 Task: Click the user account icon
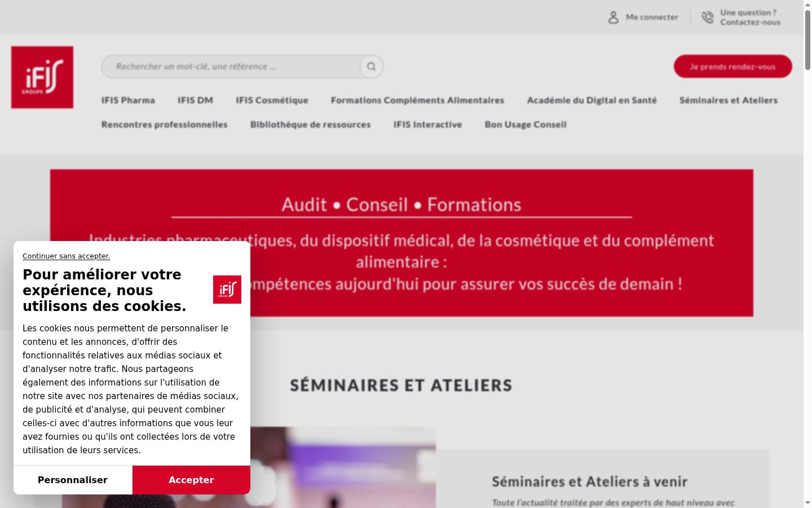click(x=614, y=17)
